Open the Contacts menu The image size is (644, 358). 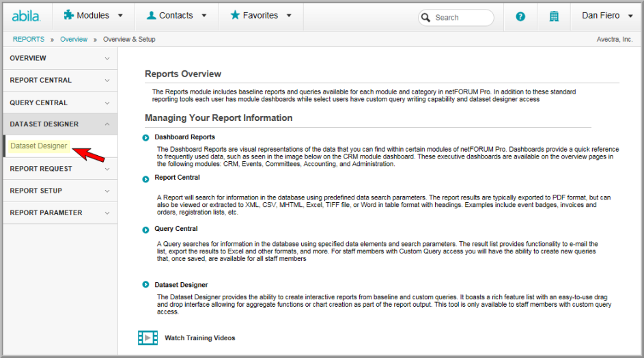click(176, 16)
